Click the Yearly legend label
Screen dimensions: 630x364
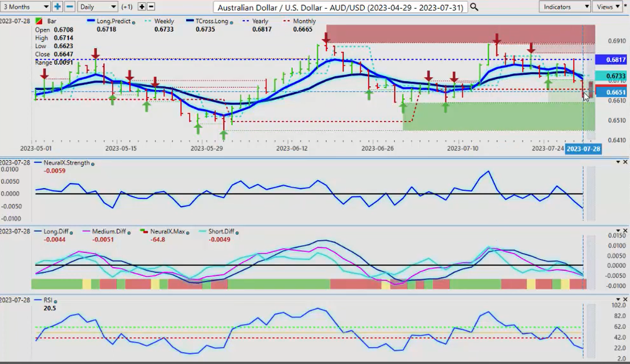[x=260, y=21]
